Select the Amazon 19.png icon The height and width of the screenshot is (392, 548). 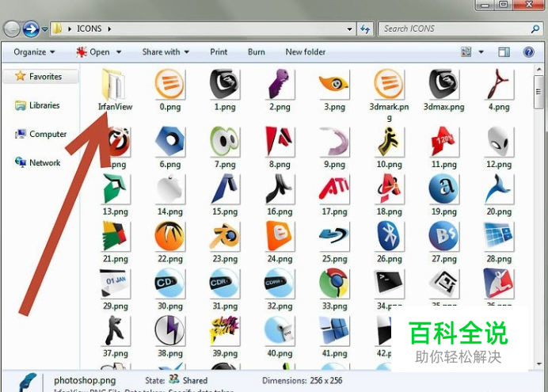click(x=443, y=188)
